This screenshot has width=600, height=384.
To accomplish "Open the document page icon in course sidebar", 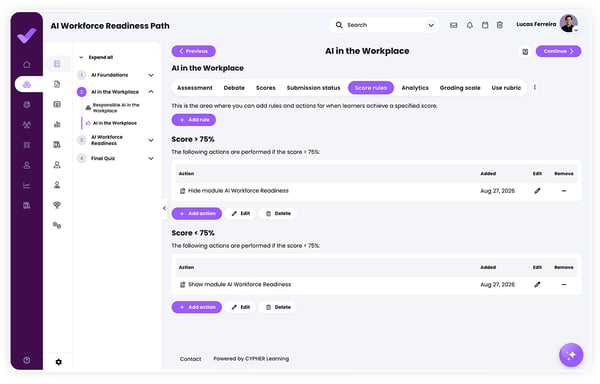I will (x=57, y=84).
